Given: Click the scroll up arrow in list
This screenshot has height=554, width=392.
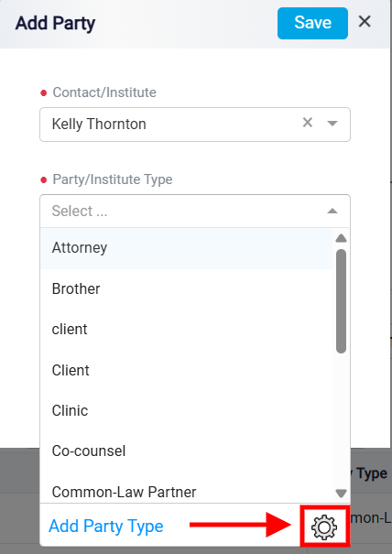Looking at the screenshot, I should click(341, 238).
